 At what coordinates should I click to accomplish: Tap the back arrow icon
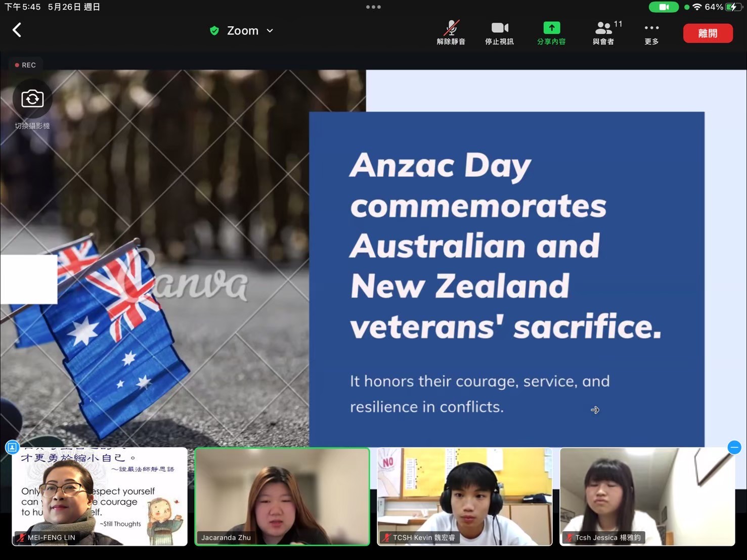click(17, 30)
